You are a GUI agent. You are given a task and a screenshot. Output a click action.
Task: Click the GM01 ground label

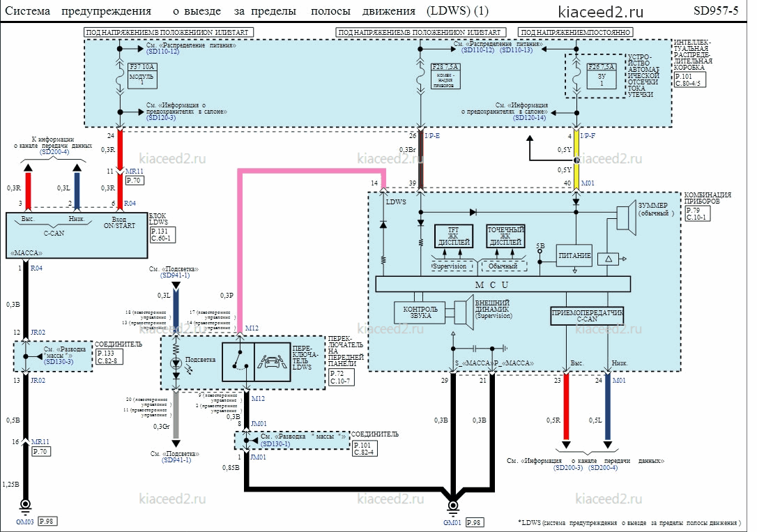click(x=452, y=522)
